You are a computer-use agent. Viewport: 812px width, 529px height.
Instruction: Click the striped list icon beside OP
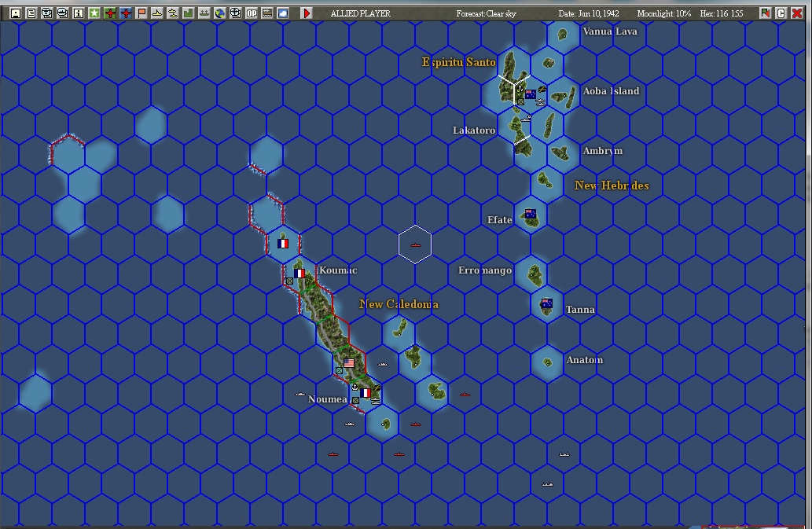point(267,13)
